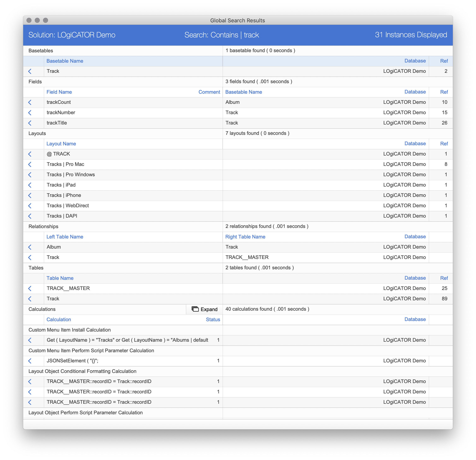Click the chevron next to the JSONSetElement calculation
Image resolution: width=476 pixels, height=460 pixels.
point(30,361)
